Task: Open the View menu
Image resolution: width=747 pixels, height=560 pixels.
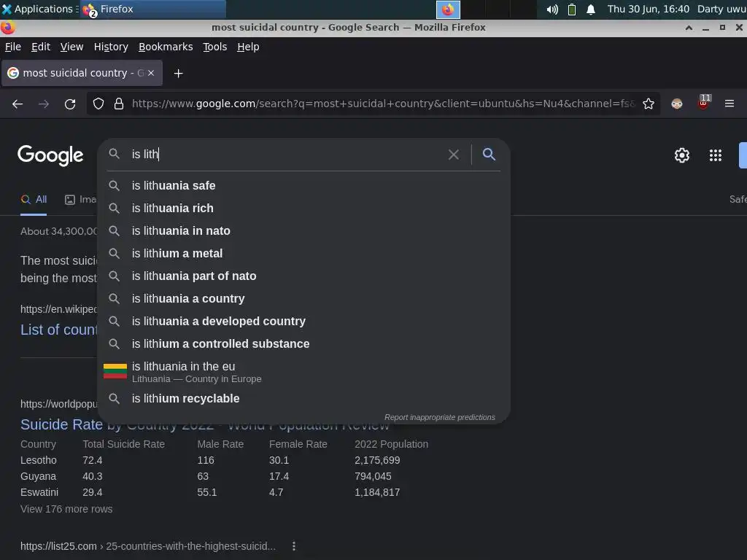Action: tap(71, 47)
